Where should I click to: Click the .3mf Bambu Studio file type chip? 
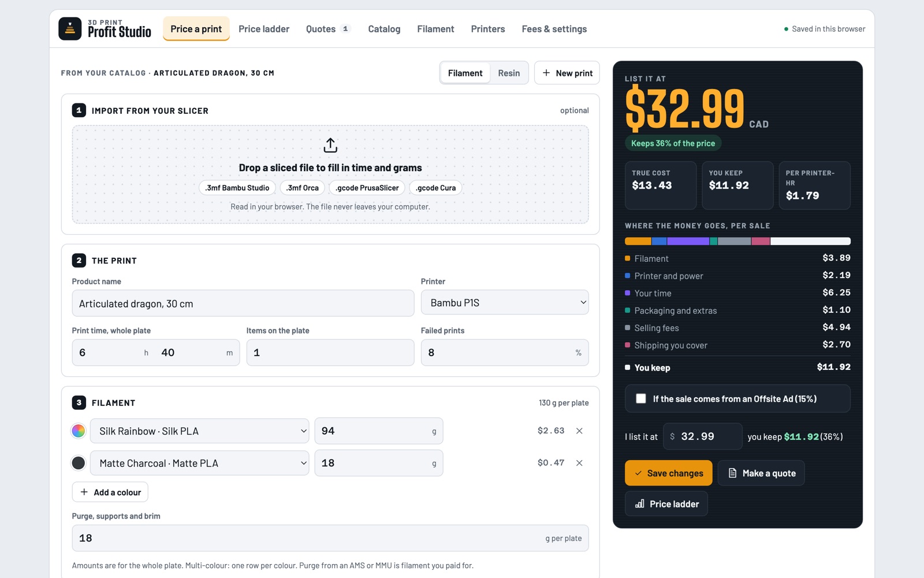point(237,188)
